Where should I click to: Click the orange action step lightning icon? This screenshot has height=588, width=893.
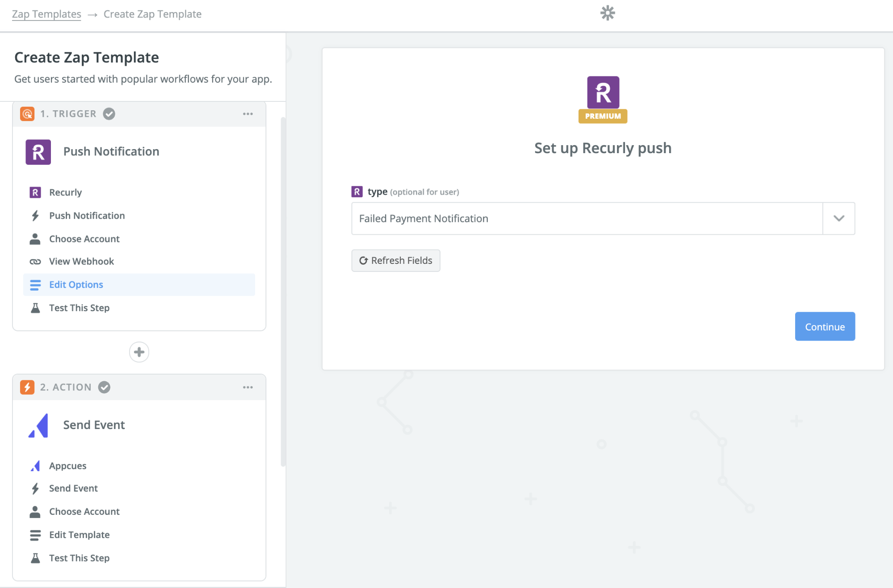(27, 387)
